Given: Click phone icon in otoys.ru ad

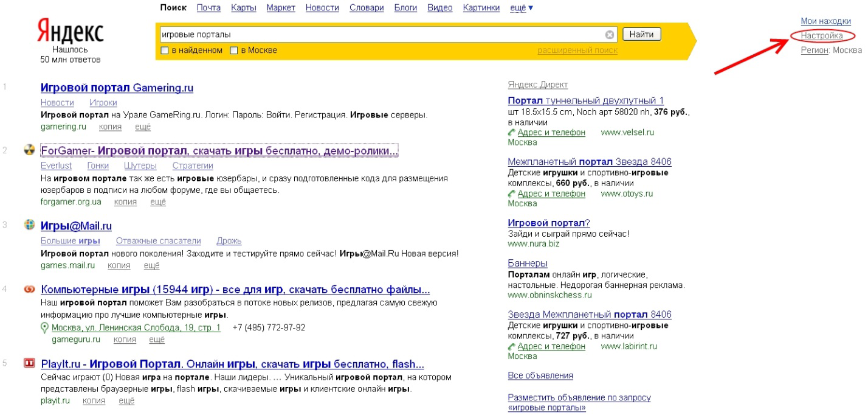Looking at the screenshot, I should pos(512,194).
